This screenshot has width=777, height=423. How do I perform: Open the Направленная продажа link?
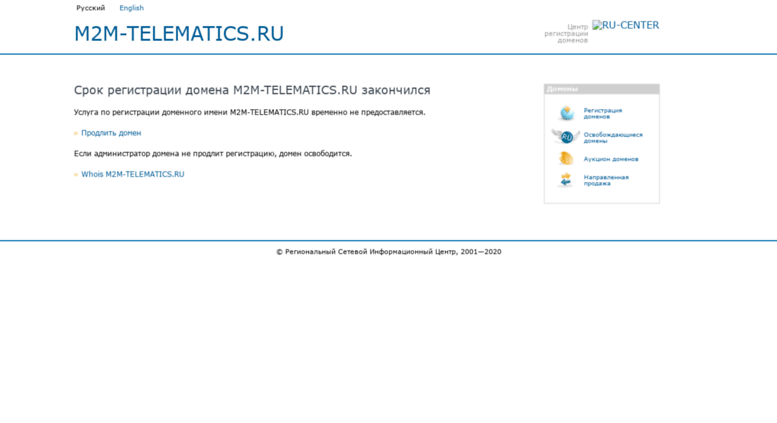click(606, 180)
